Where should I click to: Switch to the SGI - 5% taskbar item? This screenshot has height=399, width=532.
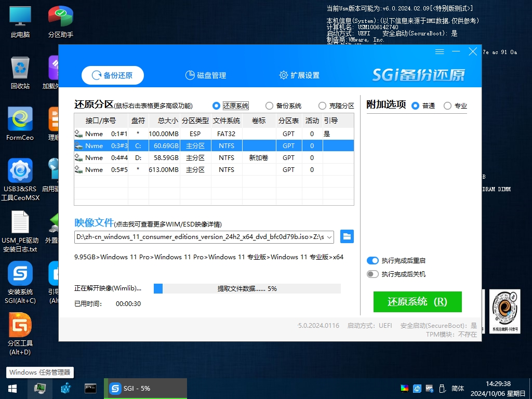coord(145,389)
